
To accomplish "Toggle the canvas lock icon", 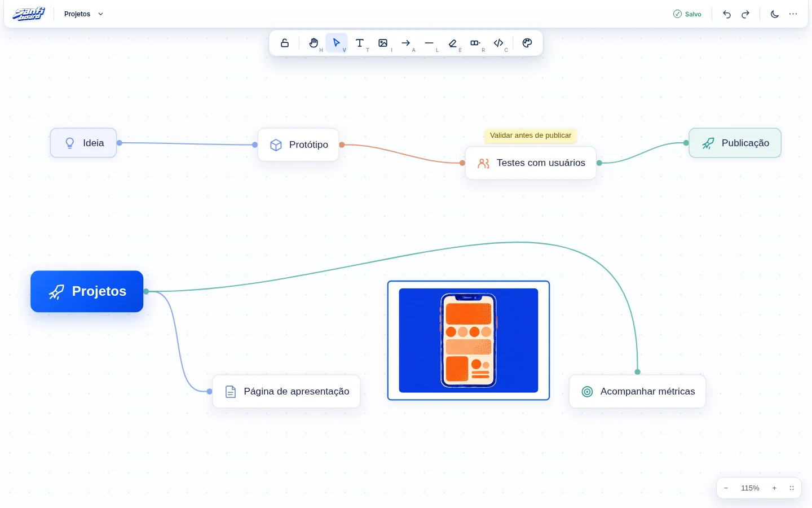I will point(285,43).
